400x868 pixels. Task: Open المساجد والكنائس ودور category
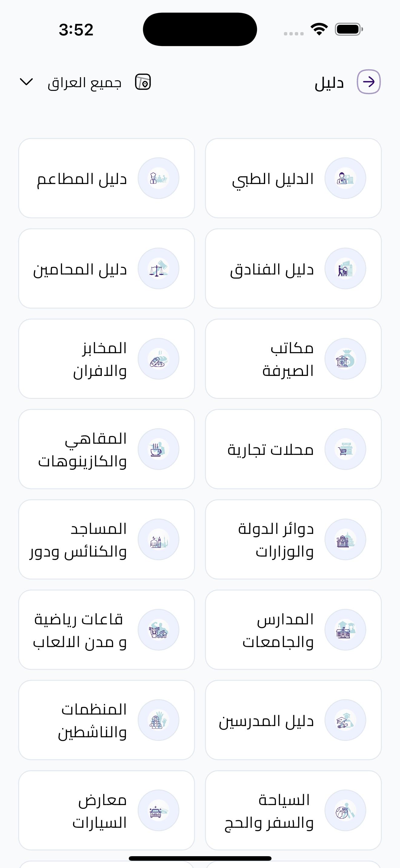[107, 539]
